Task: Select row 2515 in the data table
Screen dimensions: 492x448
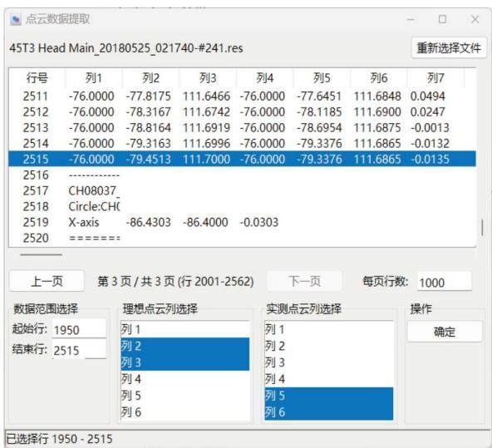Action: pyautogui.click(x=242, y=159)
